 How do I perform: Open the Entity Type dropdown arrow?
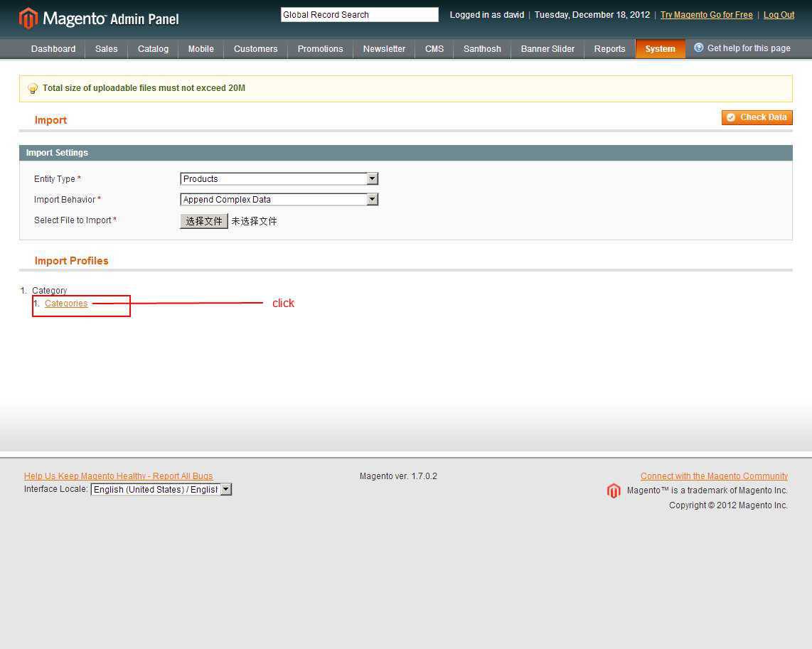[x=372, y=178]
